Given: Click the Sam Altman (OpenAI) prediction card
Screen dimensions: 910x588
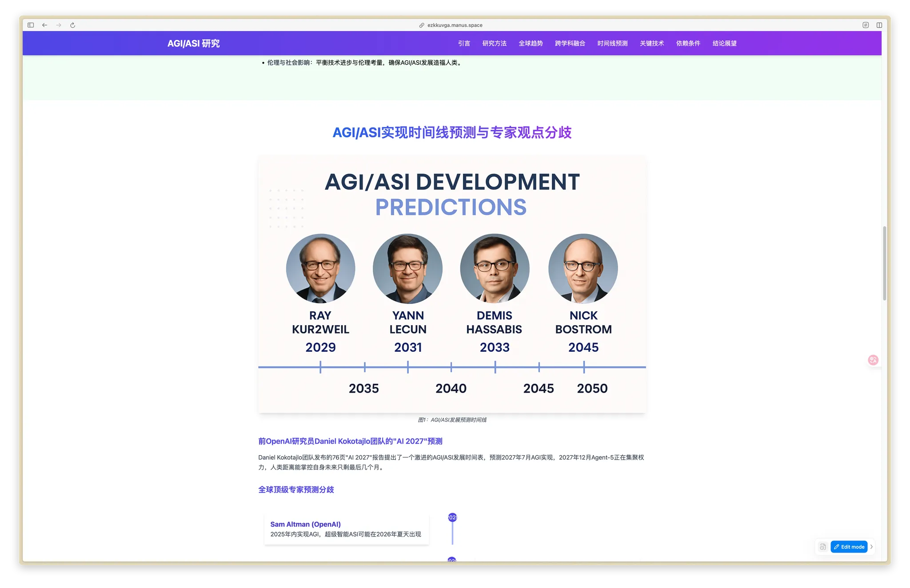Looking at the screenshot, I should pos(346,529).
